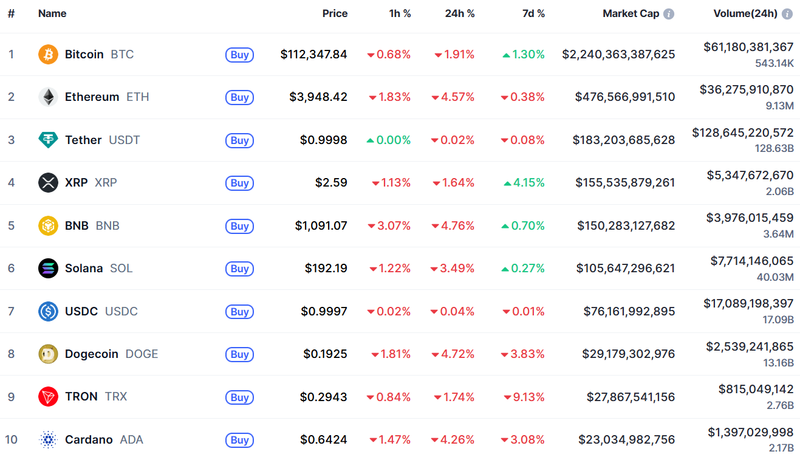Click the Market Cap info icon
This screenshot has height=457, width=800.
[669, 14]
